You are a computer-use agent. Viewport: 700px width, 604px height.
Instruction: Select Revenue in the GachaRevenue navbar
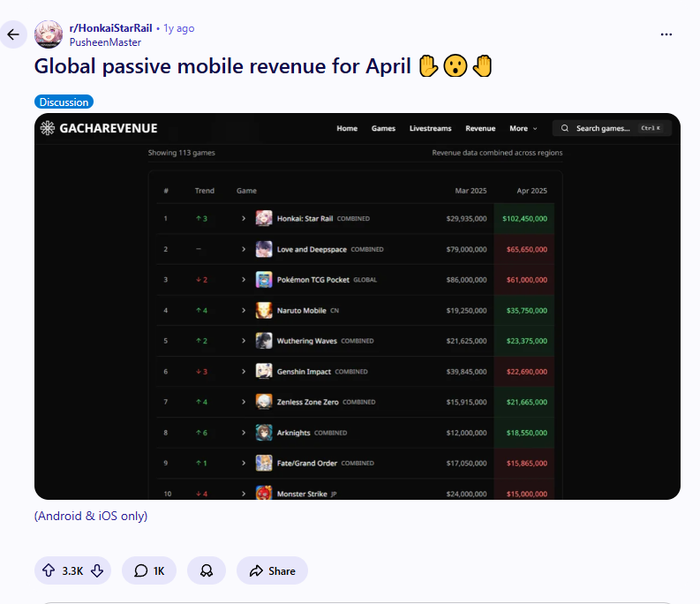click(480, 128)
